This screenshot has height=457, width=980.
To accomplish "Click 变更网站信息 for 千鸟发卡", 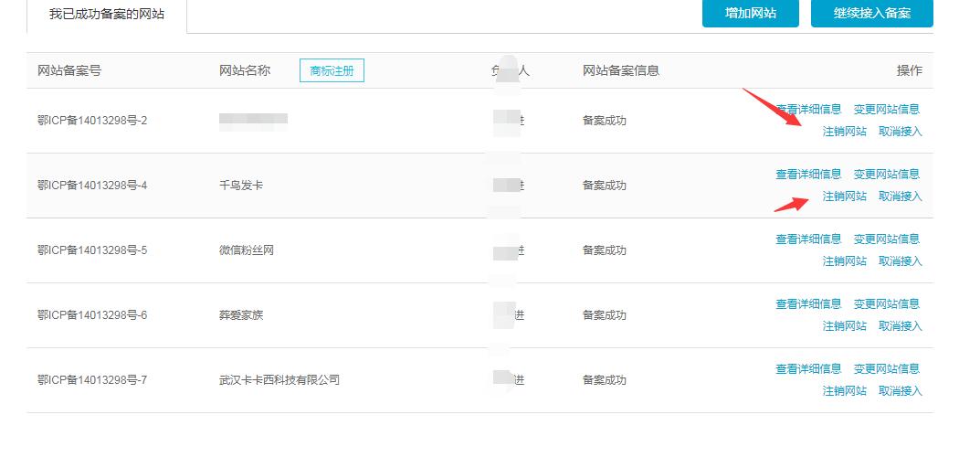I will [x=887, y=175].
